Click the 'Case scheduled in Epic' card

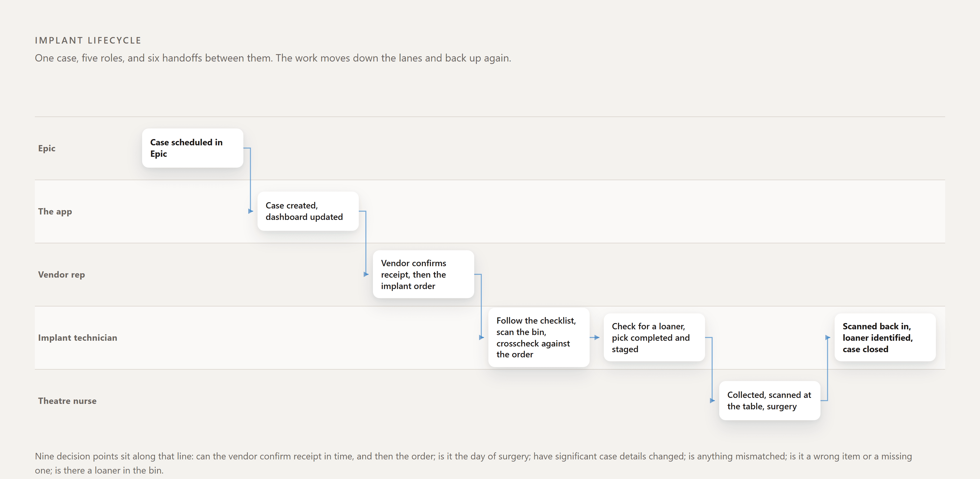192,148
